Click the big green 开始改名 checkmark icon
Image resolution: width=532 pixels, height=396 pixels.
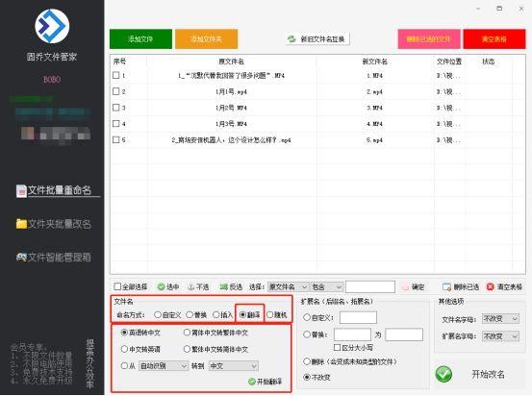[x=443, y=374]
